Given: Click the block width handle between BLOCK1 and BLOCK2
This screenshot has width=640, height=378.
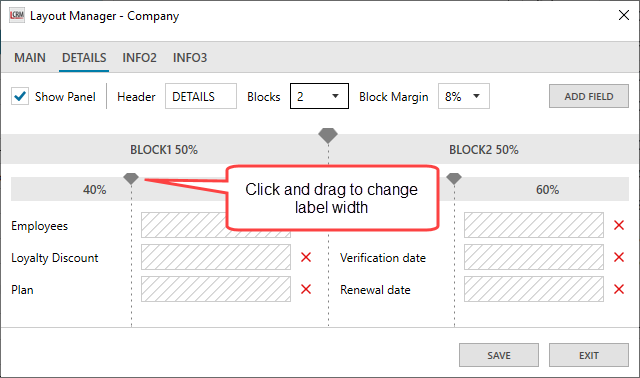Looking at the screenshot, I should pyautogui.click(x=328, y=135).
